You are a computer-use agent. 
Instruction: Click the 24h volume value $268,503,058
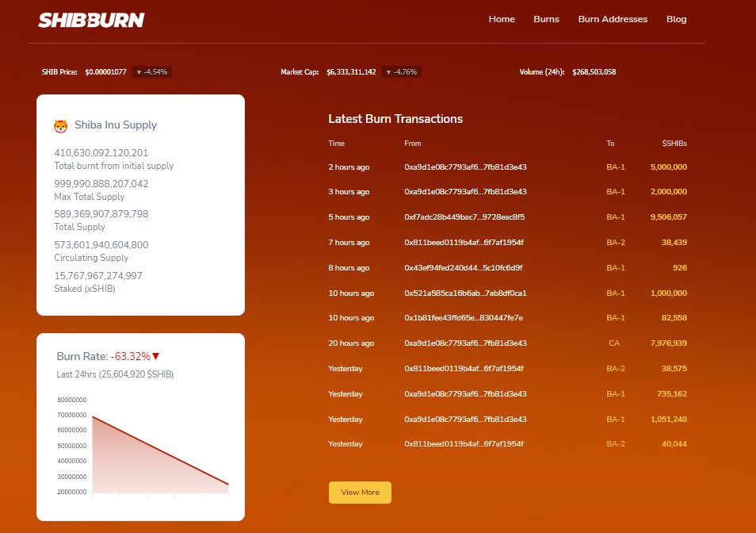594,72
